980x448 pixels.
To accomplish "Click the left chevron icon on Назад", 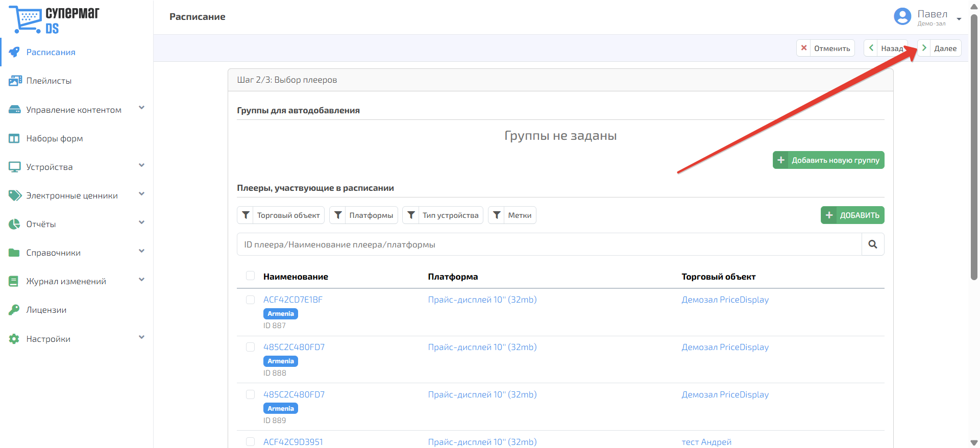I will pyautogui.click(x=871, y=48).
